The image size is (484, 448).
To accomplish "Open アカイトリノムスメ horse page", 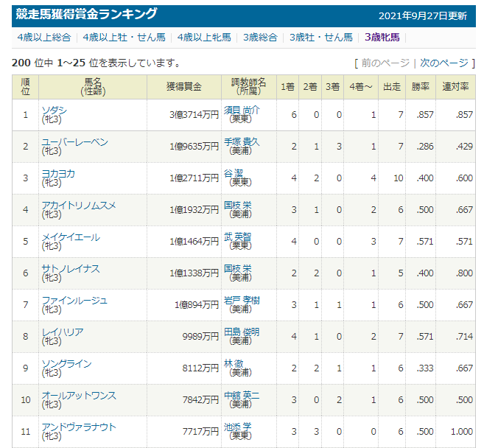I will click(79, 205).
